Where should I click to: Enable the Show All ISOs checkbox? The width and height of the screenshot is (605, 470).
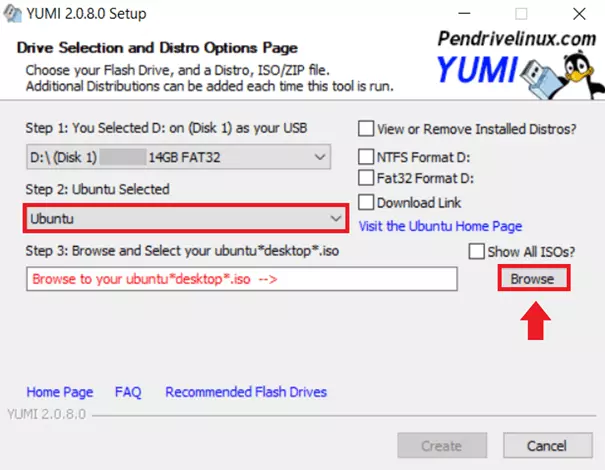click(476, 252)
